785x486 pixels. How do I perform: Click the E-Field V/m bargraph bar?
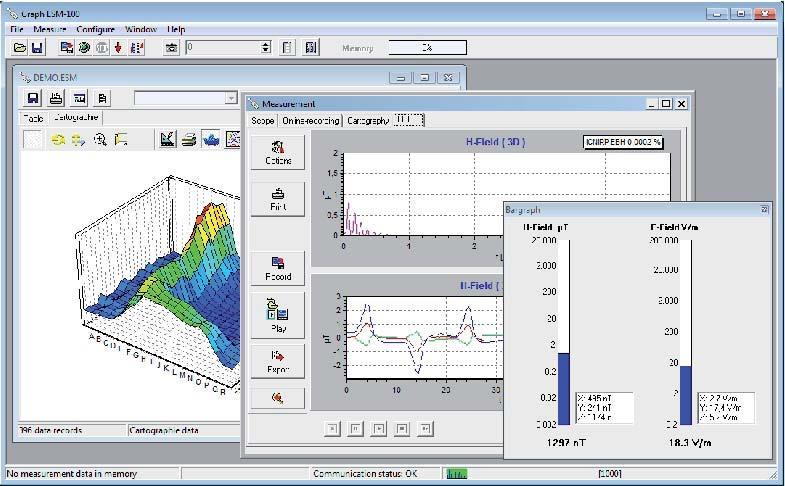(x=685, y=332)
